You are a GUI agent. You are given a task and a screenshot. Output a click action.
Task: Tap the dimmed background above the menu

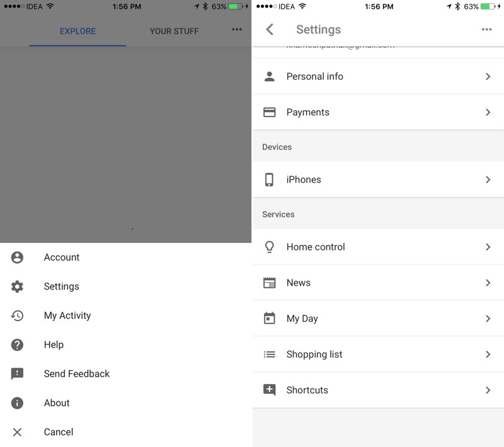tap(126, 145)
